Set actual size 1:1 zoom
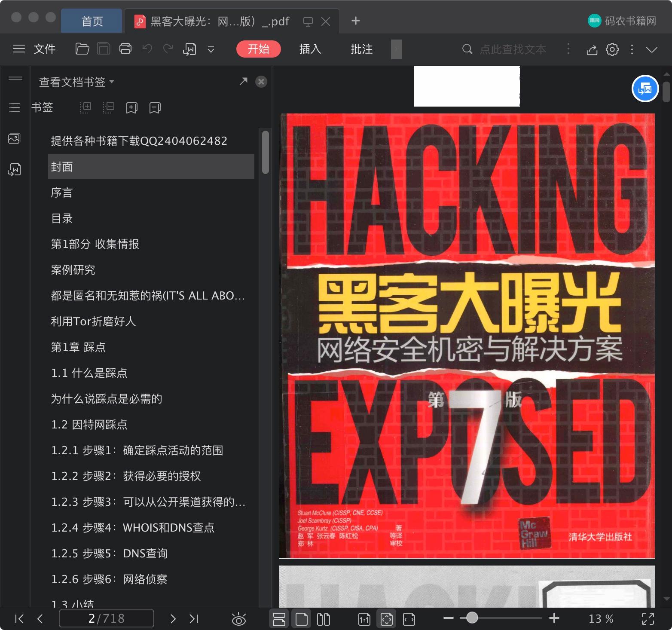The height and width of the screenshot is (630, 672). pos(364,619)
